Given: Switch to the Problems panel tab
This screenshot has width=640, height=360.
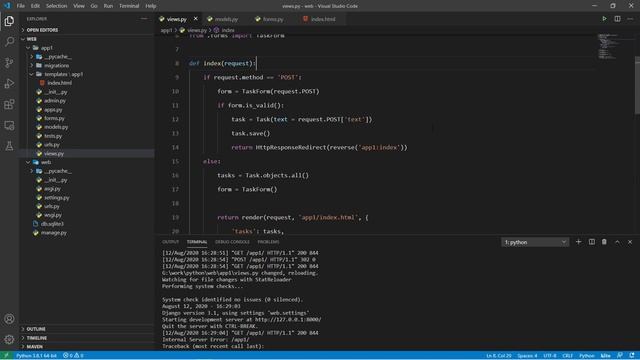Looking at the screenshot, I should 268,242.
